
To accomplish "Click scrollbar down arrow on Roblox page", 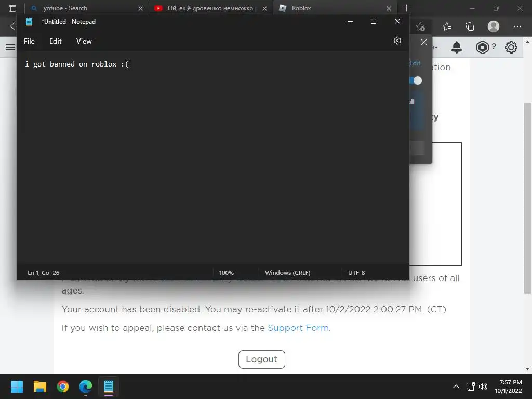I will (527, 369).
